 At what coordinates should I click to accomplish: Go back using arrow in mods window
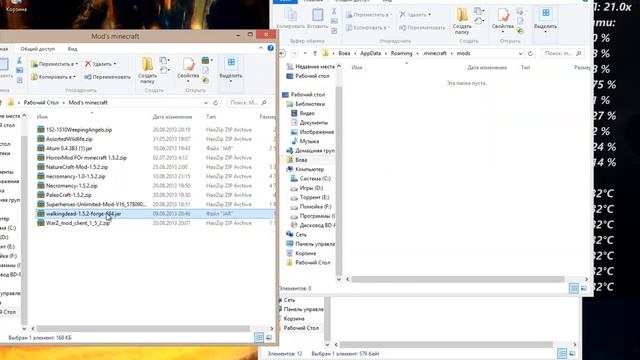pyautogui.click(x=282, y=53)
